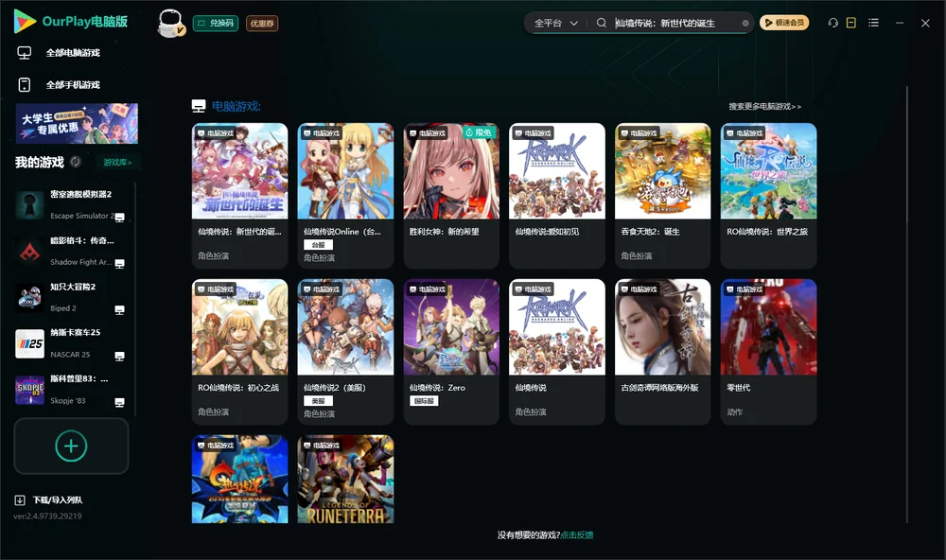Click the 极速会员 membership button
This screenshot has height=560, width=946.
[x=784, y=23]
